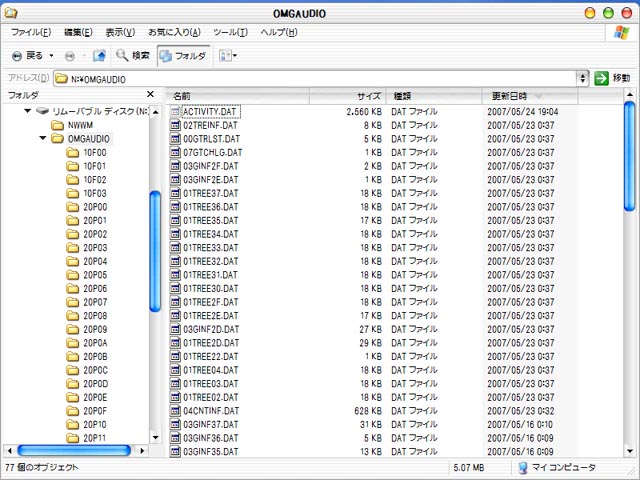Click folder tree scroll down arrow
The height and width of the screenshot is (480, 640).
point(155,438)
